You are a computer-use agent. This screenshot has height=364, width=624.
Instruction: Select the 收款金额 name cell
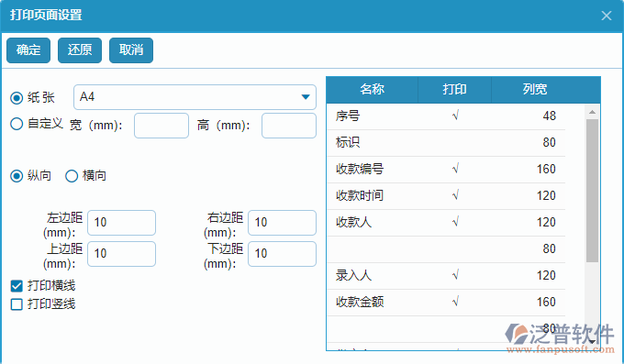372,302
